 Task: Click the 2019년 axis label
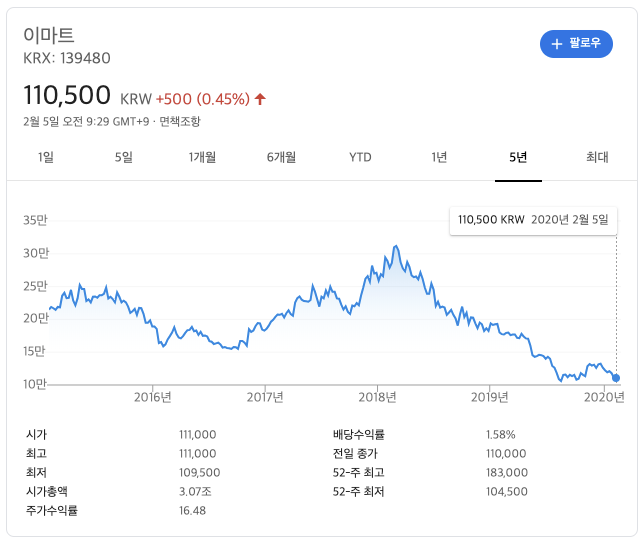pos(489,397)
